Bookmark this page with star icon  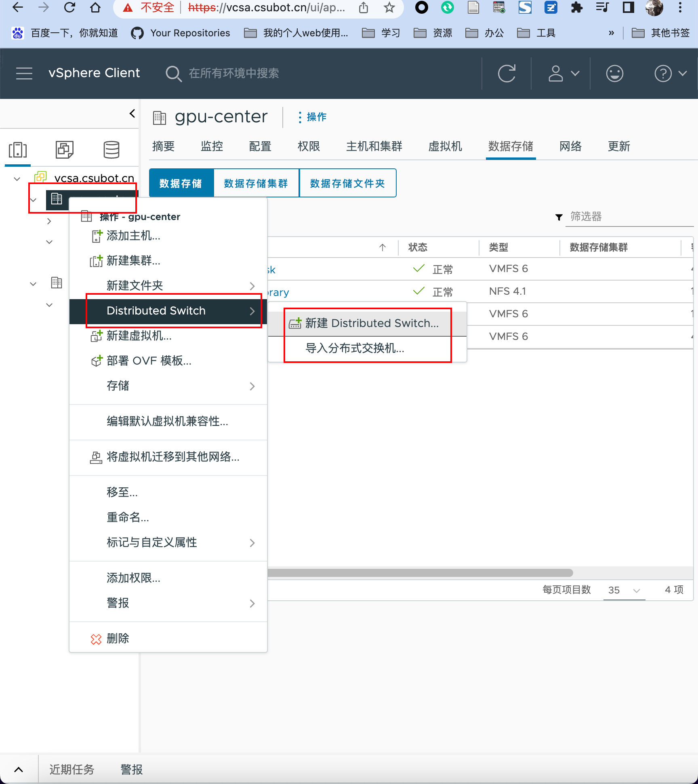389,8
